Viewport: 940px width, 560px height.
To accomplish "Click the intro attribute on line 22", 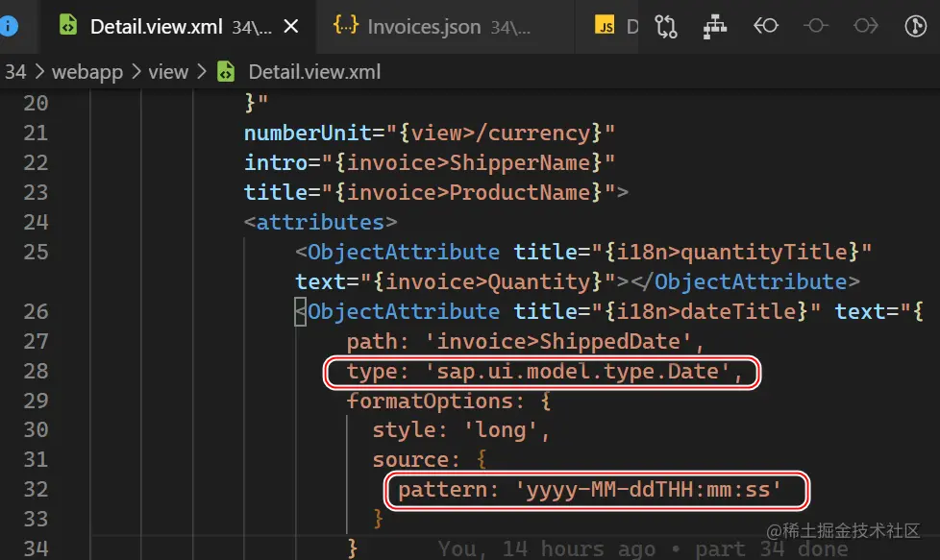I will (276, 163).
